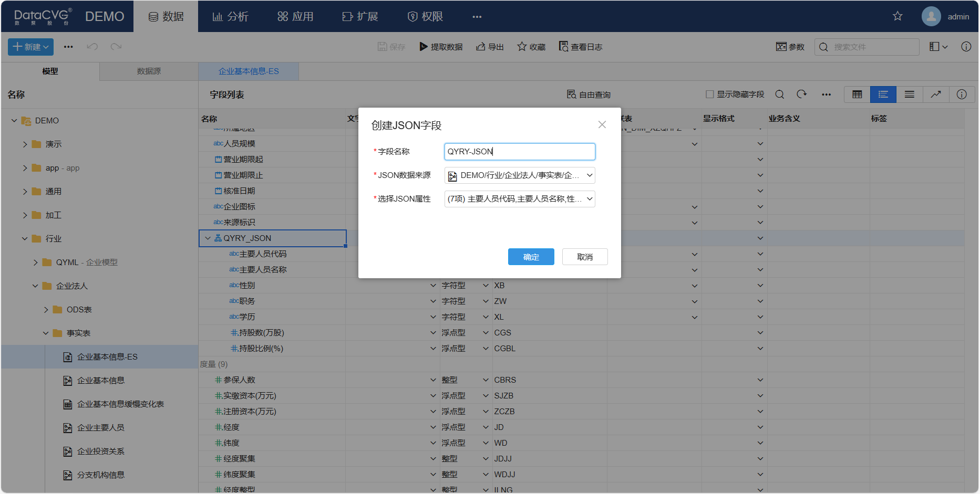Click the undo arrow icon
This screenshot has width=980, height=494.
pyautogui.click(x=92, y=47)
